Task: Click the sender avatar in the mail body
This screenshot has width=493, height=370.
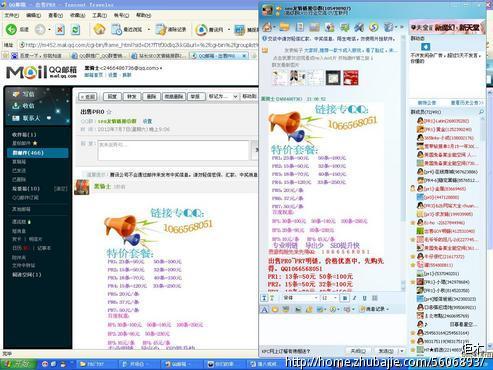Action: [x=82, y=187]
